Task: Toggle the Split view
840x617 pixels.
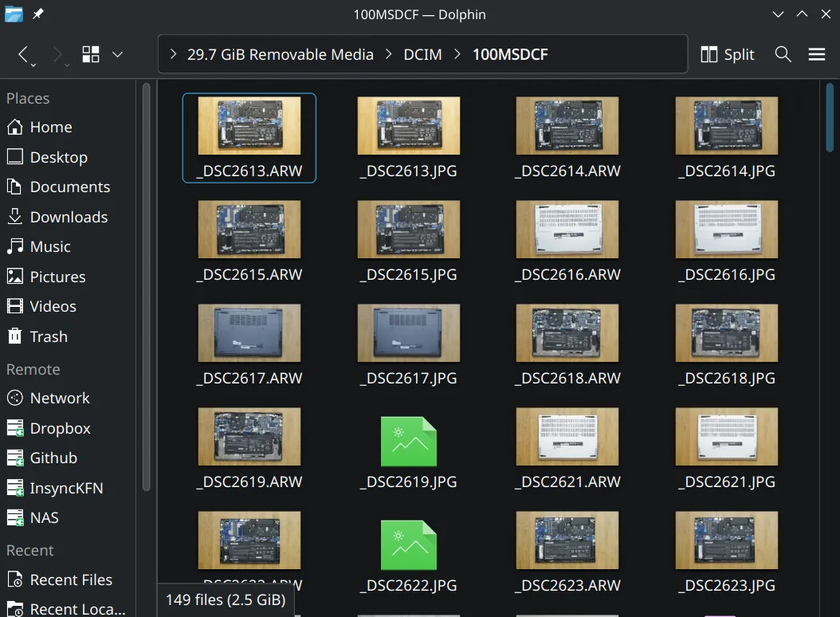Action: [x=727, y=54]
